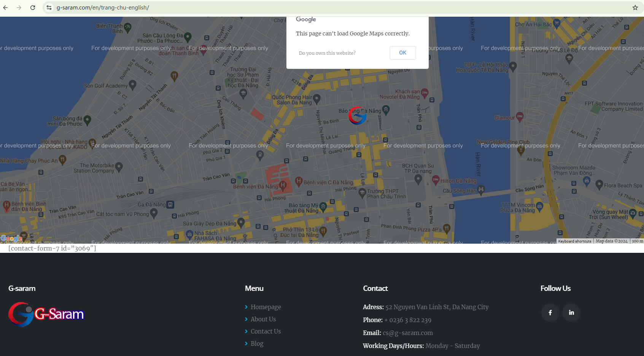
Task: View site information icon in address bar
Action: tap(49, 8)
